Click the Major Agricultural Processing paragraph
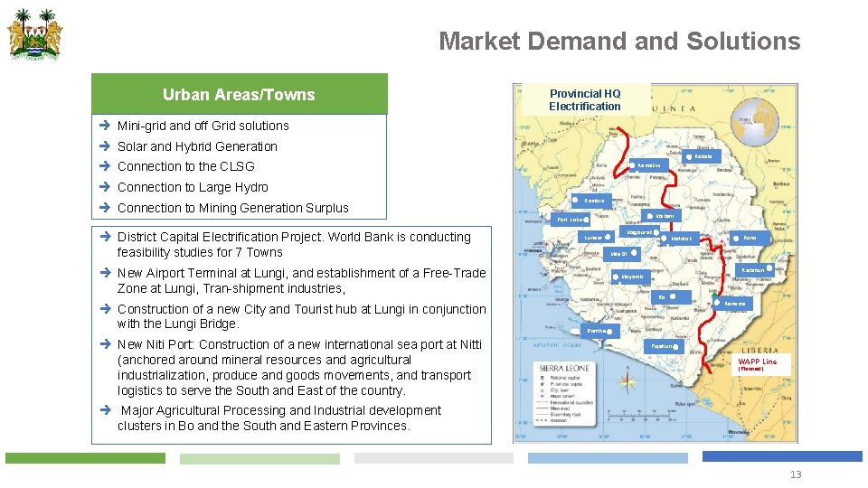 [279, 418]
